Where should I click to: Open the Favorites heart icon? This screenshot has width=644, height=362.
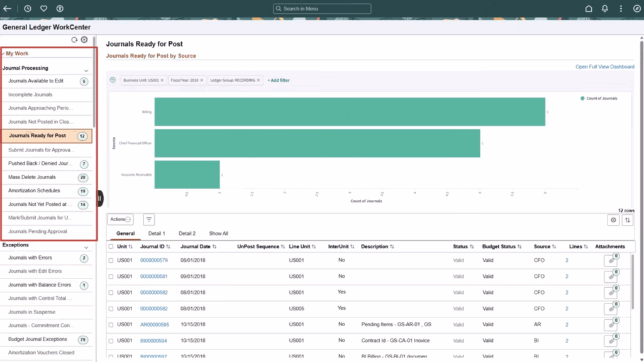coord(44,9)
